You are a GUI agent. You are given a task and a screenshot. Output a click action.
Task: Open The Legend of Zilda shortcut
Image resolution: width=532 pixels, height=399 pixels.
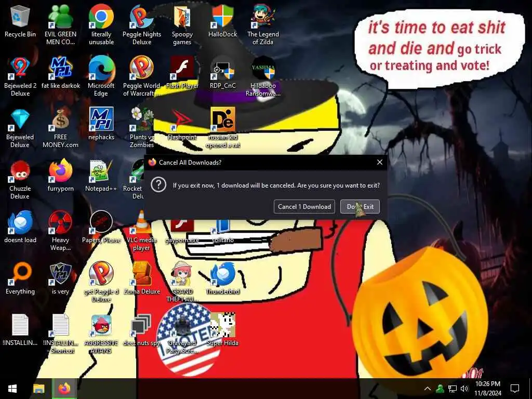tap(263, 25)
